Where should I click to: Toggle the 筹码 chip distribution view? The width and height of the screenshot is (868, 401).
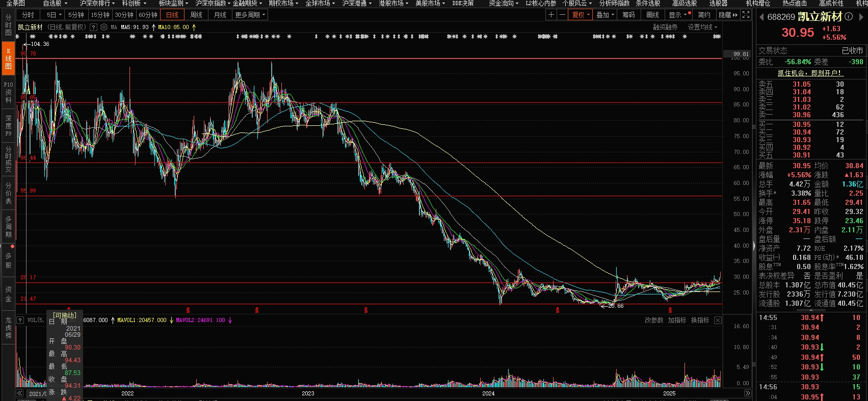tap(628, 15)
